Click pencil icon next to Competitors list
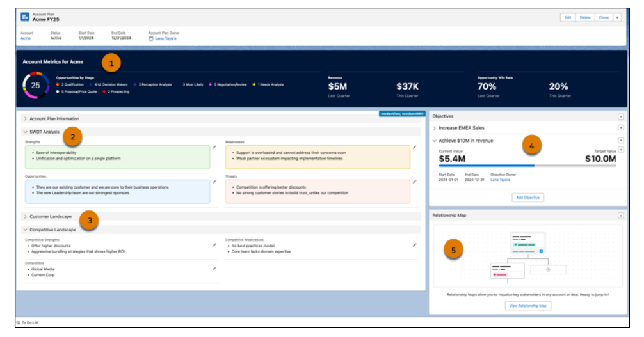Screen dimensions: 644x337 click(x=215, y=268)
